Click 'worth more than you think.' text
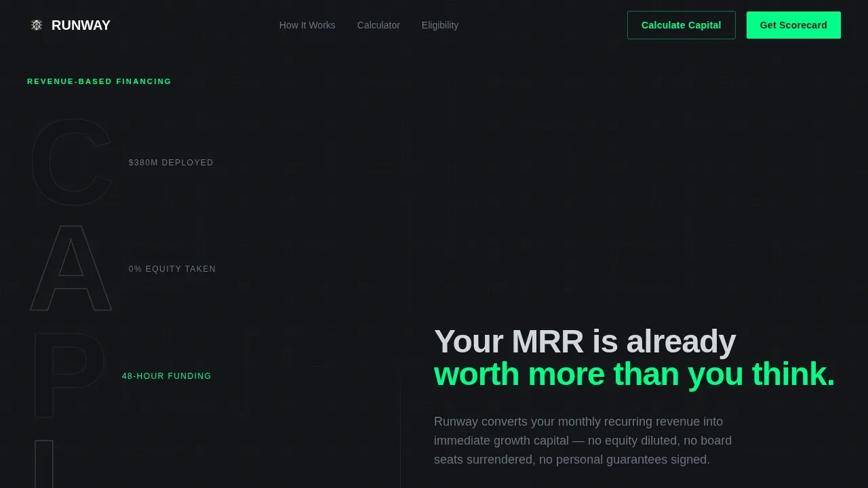This screenshot has width=868, height=488. click(634, 374)
